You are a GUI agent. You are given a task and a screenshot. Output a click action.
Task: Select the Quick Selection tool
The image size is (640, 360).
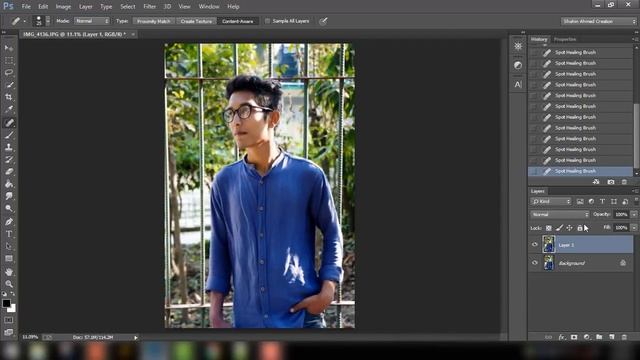tap(9, 85)
